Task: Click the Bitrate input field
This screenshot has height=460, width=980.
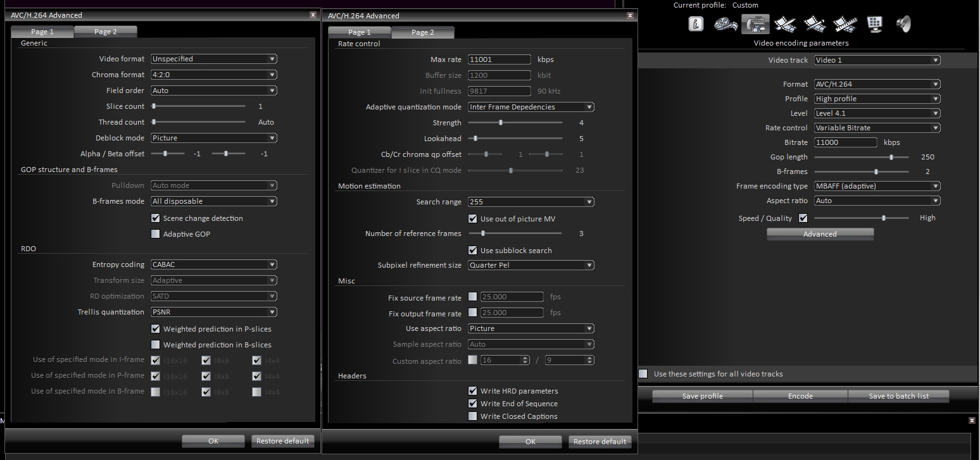Action: (x=846, y=142)
